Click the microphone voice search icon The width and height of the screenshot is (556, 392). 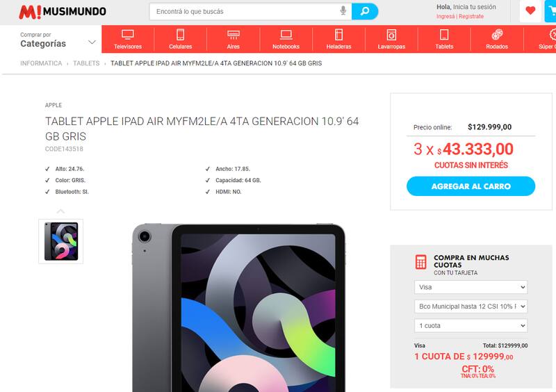tap(343, 11)
